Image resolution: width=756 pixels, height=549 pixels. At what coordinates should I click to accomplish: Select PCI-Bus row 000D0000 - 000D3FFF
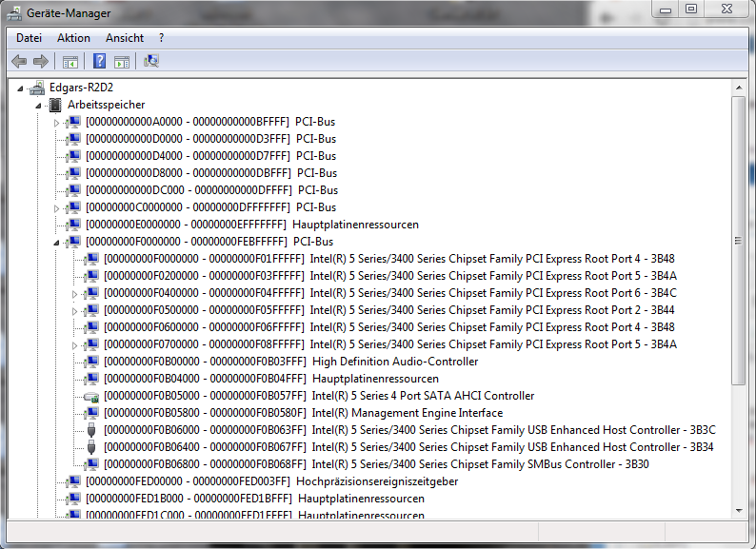tap(210, 139)
